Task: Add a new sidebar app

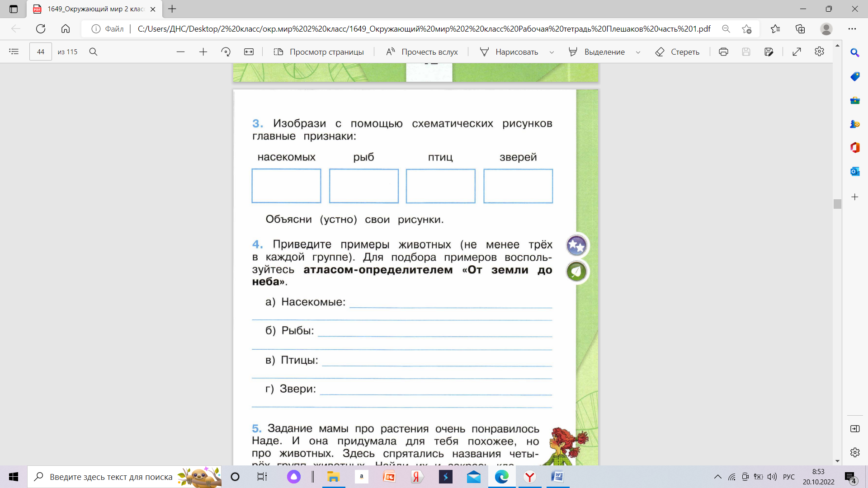Action: coord(855,197)
